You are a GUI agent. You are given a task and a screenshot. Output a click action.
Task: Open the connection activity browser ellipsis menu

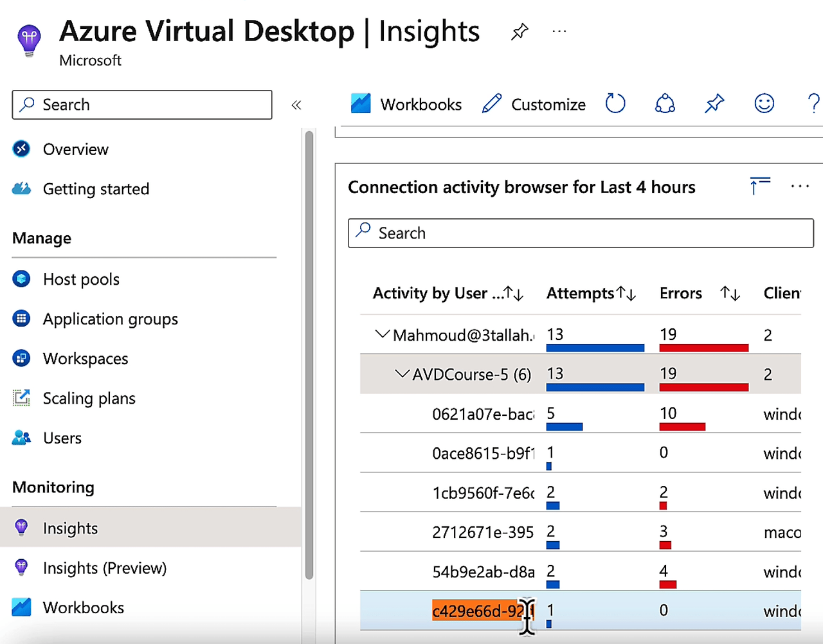pyautogui.click(x=800, y=186)
